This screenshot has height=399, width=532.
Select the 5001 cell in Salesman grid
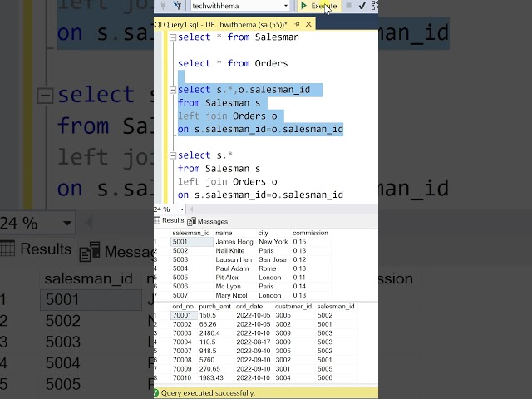192,242
